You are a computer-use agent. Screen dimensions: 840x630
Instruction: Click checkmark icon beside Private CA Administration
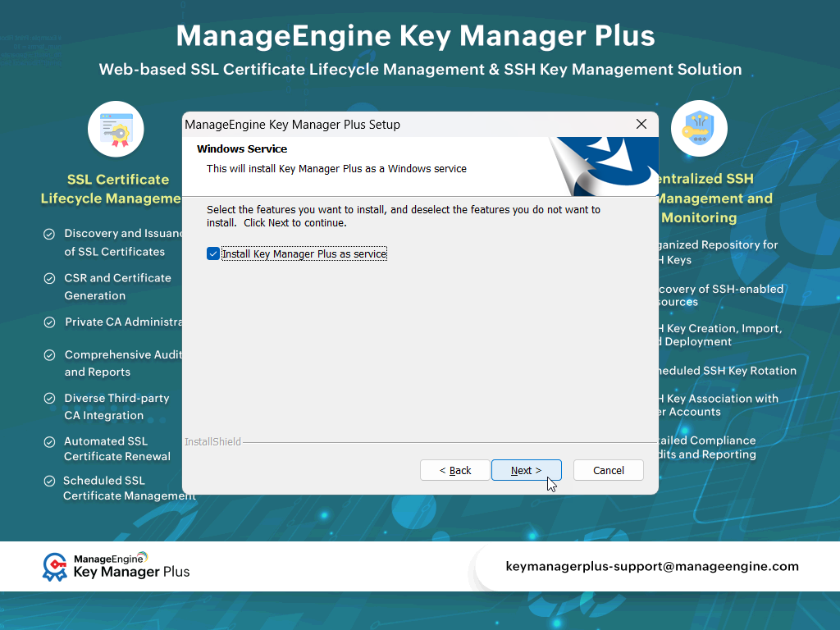49,322
